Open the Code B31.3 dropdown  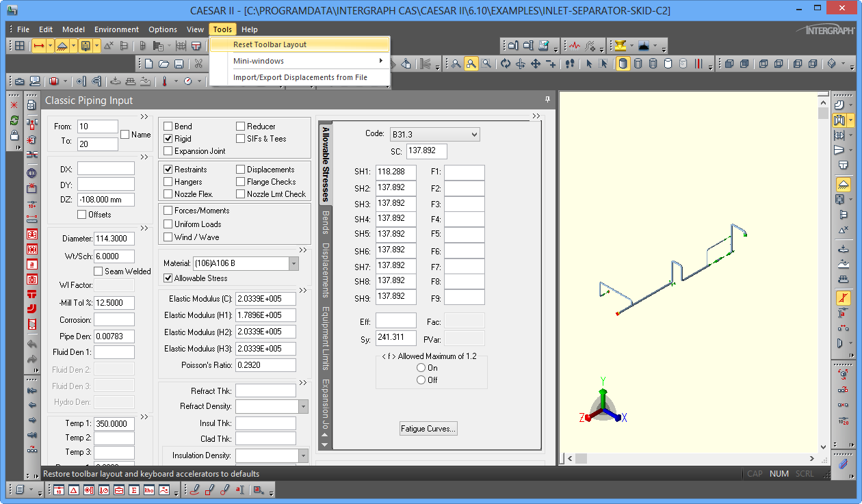click(434, 134)
